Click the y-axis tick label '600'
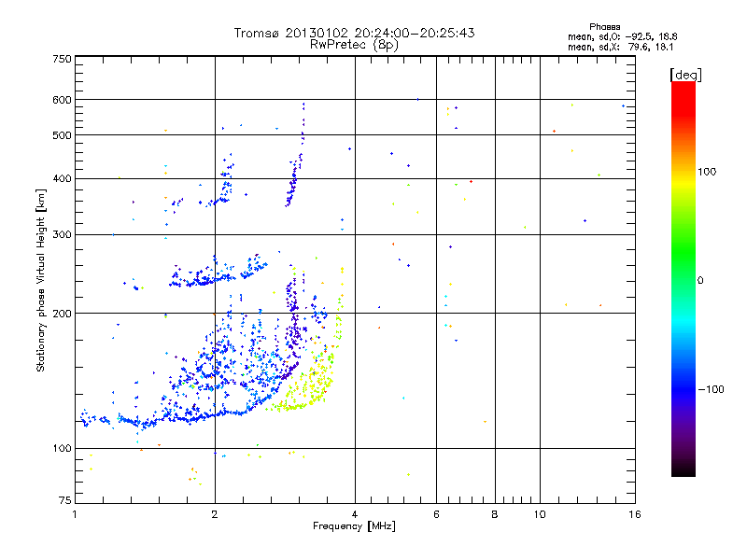 pyautogui.click(x=62, y=100)
